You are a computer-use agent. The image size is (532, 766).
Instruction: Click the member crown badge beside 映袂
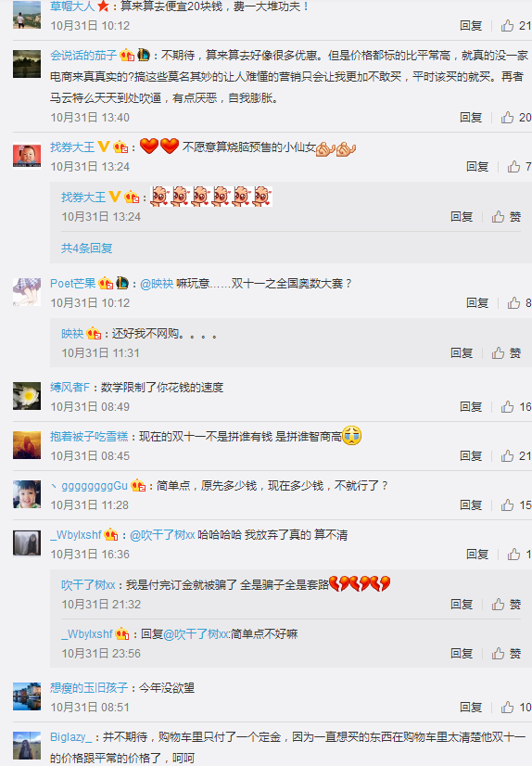pos(94,334)
